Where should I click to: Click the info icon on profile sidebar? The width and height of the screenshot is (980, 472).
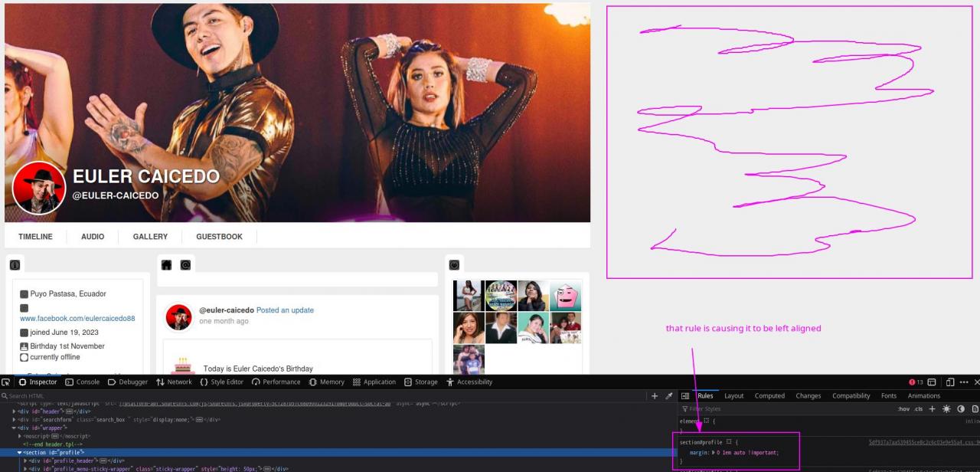tap(15, 265)
